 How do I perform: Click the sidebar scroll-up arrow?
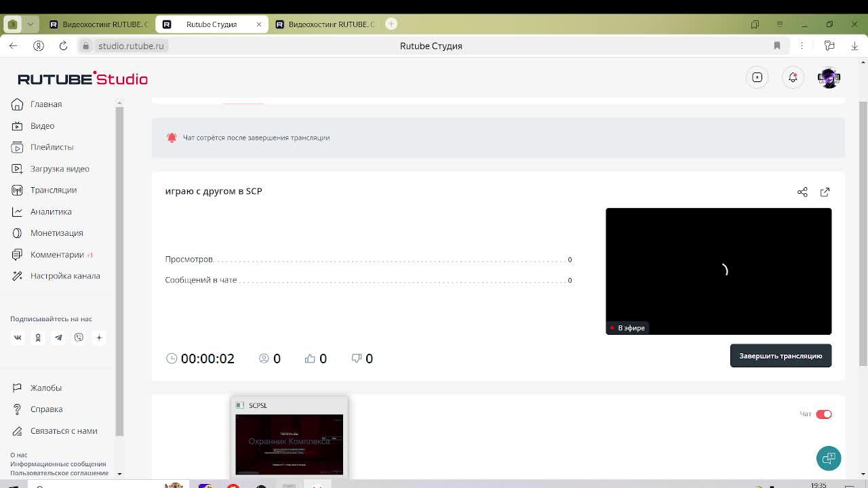(119, 103)
